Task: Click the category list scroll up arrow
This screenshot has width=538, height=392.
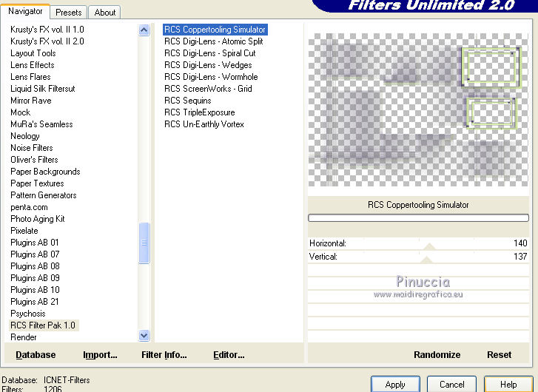Action: point(144,30)
